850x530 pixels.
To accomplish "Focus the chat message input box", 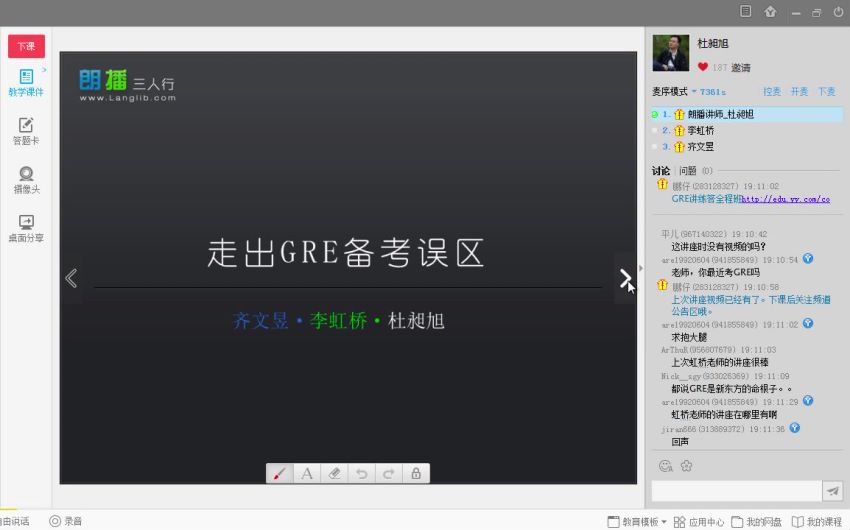I will click(737, 491).
